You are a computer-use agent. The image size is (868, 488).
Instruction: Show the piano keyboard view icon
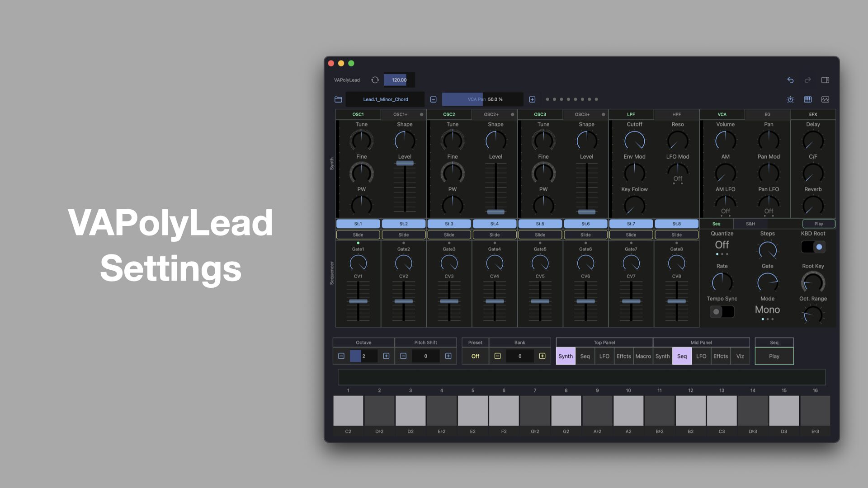(807, 99)
